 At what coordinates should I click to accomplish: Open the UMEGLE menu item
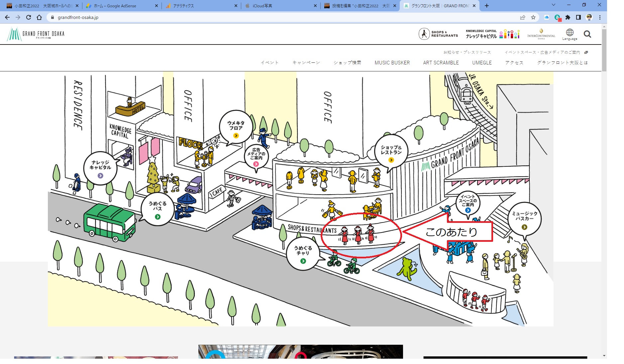pyautogui.click(x=482, y=63)
